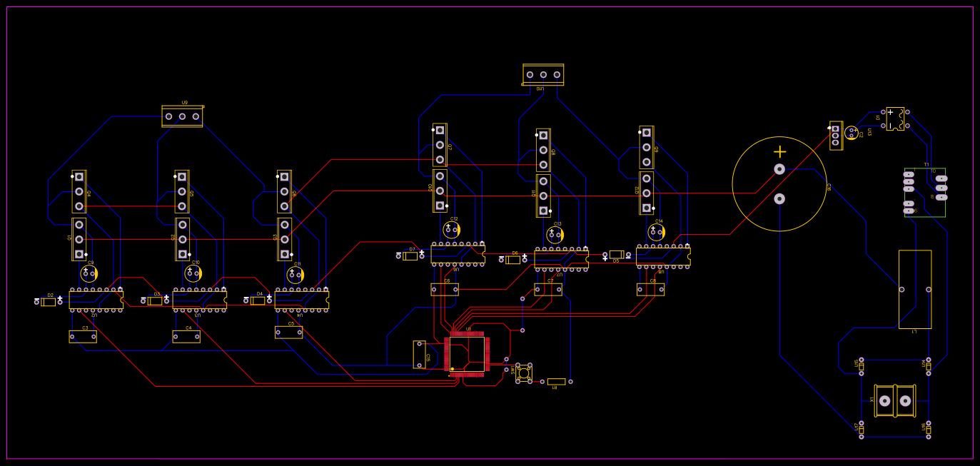Image resolution: width=980 pixels, height=466 pixels.
Task: Pick electrolytic capacitor C9
Action: point(89,273)
